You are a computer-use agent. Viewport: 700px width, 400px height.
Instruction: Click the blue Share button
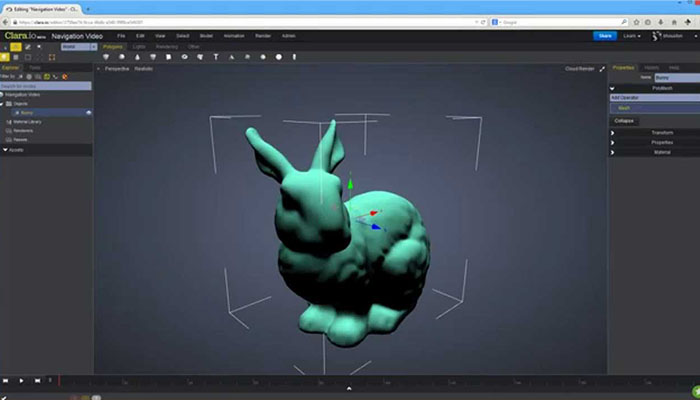pyautogui.click(x=605, y=36)
